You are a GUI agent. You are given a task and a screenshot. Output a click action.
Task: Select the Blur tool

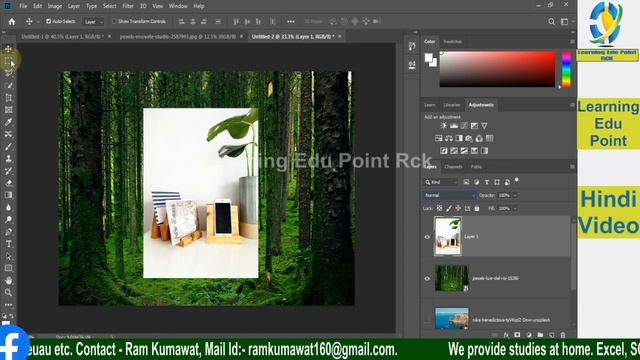click(x=8, y=207)
